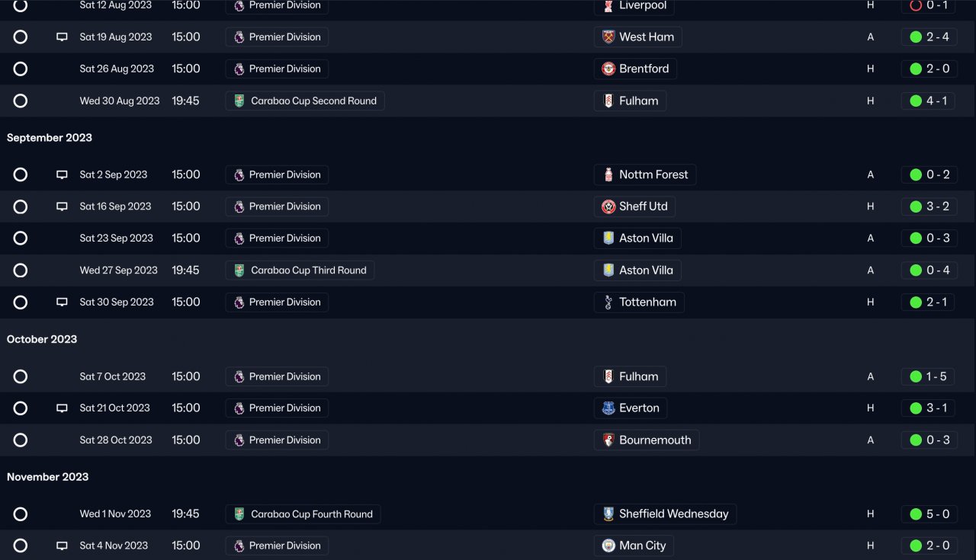Click the green win indicator on Man City result
The height and width of the screenshot is (560, 976).
click(x=916, y=546)
